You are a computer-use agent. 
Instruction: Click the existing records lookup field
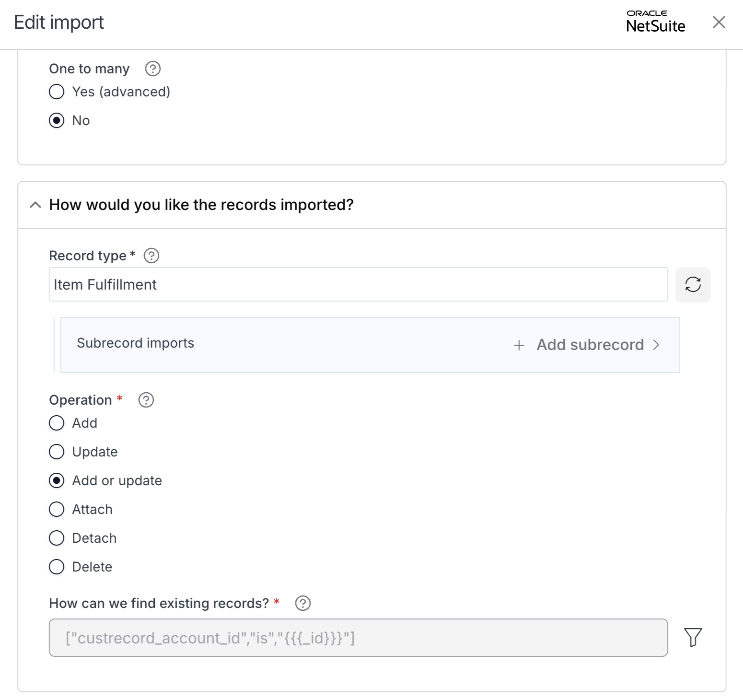tap(358, 638)
